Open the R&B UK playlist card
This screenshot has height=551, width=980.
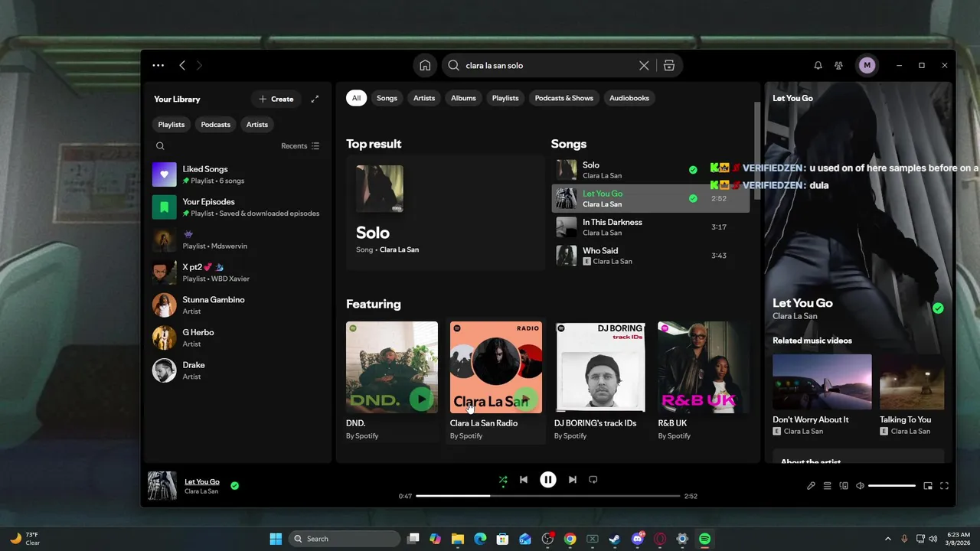pos(704,380)
